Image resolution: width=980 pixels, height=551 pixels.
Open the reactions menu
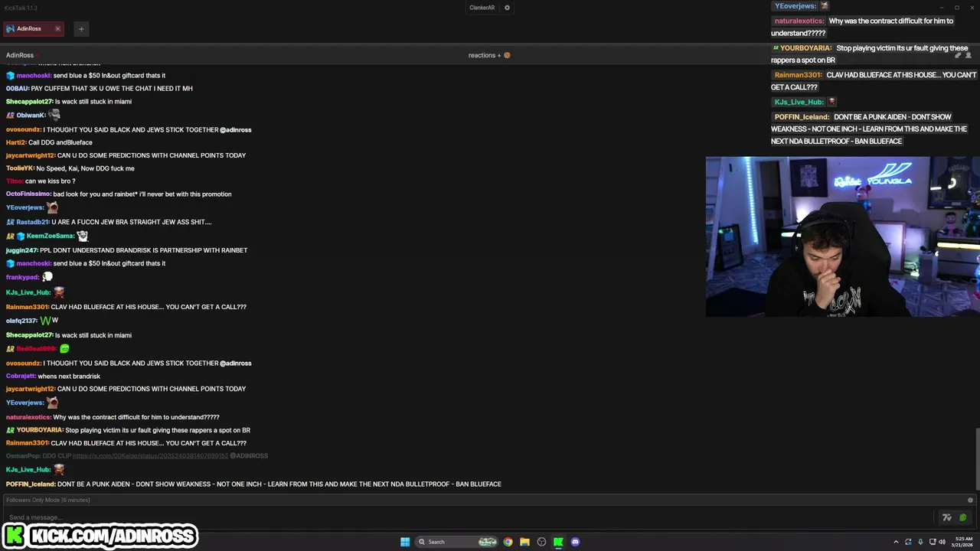[485, 55]
